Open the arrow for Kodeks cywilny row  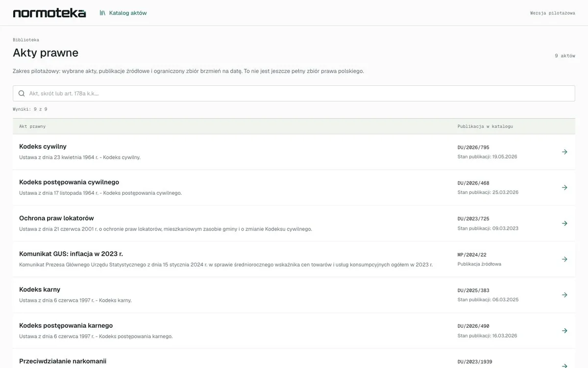[x=564, y=152]
